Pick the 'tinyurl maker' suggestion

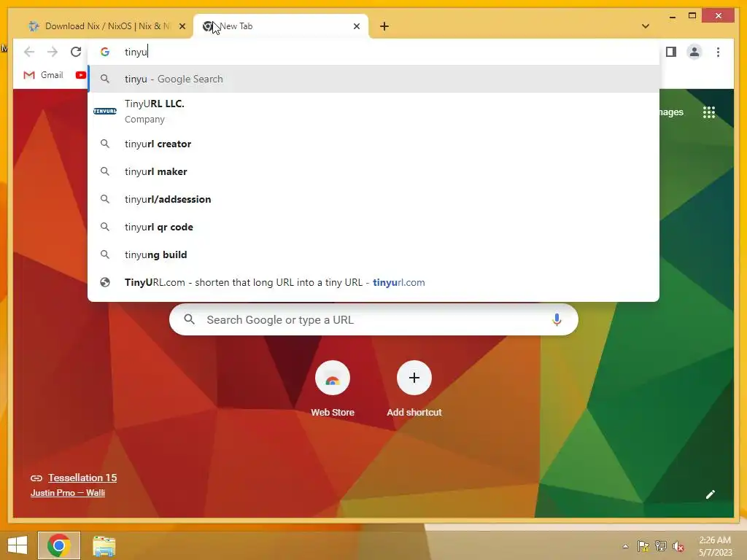373,171
